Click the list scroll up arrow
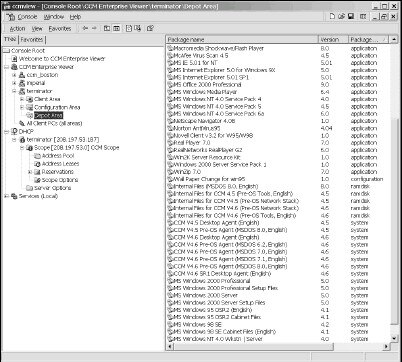This screenshot has height=362, width=402. coord(394,40)
